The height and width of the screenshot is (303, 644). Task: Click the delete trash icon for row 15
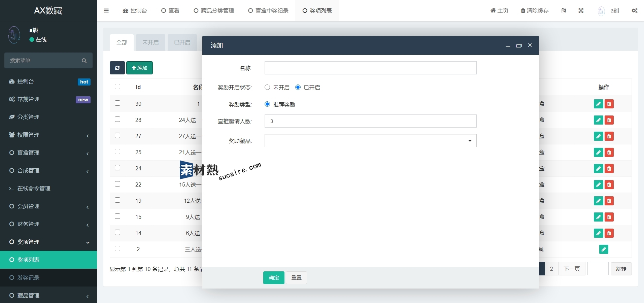(609, 217)
